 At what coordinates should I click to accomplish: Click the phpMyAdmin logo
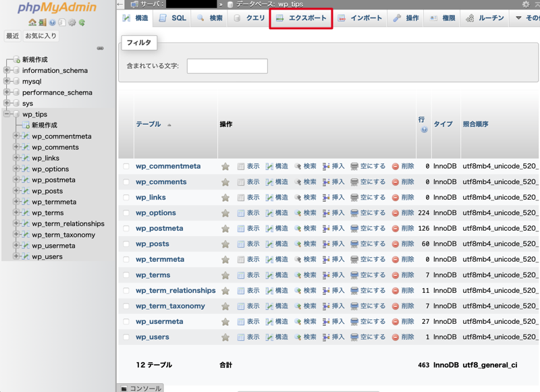[x=57, y=7]
